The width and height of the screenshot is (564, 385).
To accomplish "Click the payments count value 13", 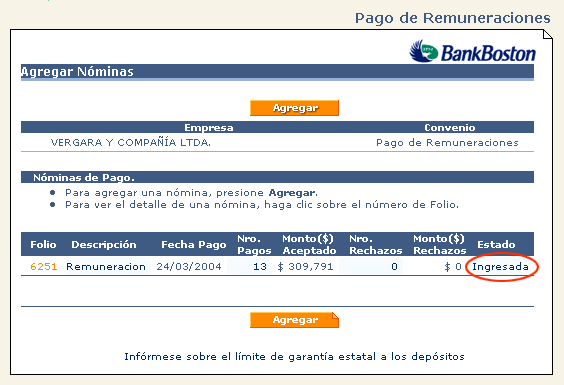I will pyautogui.click(x=260, y=267).
